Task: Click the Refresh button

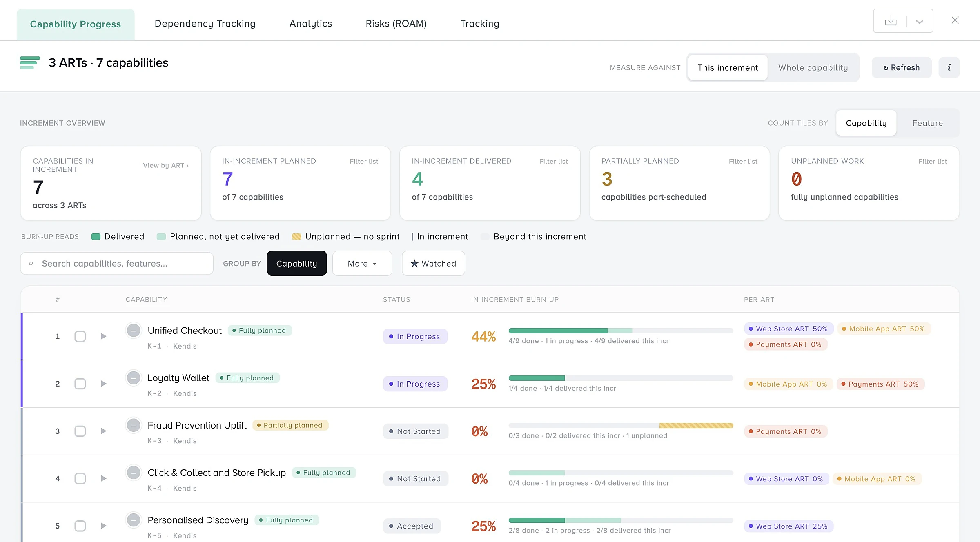Action: coord(902,67)
